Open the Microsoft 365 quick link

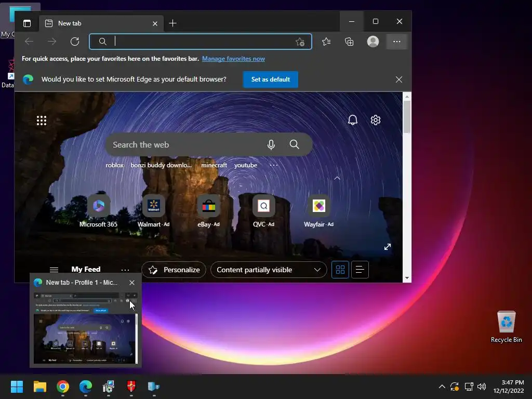pos(98,211)
